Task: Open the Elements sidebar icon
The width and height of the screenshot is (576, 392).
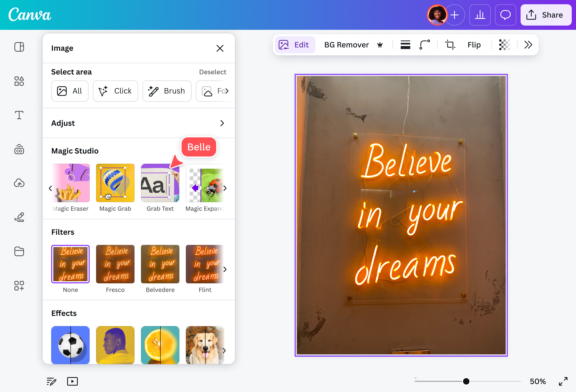Action: [x=19, y=81]
